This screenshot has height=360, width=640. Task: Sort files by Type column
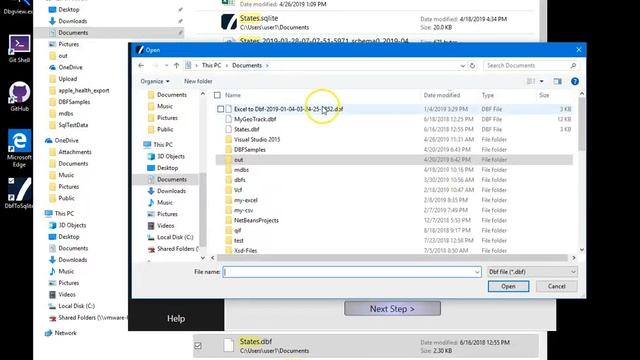pos(488,95)
